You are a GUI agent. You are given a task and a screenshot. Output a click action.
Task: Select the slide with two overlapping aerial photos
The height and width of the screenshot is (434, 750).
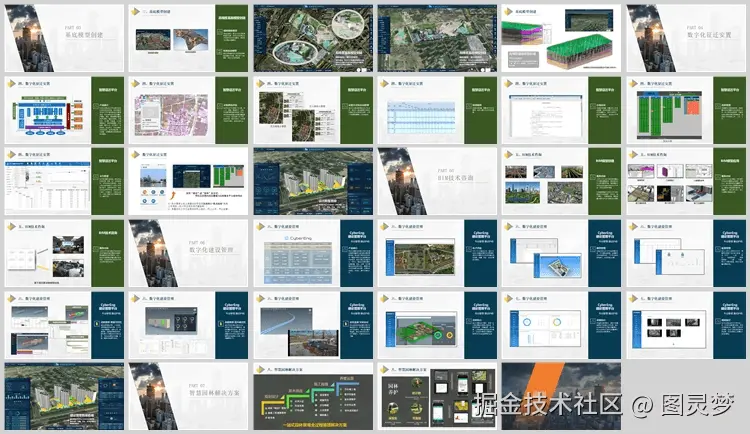coord(313,110)
